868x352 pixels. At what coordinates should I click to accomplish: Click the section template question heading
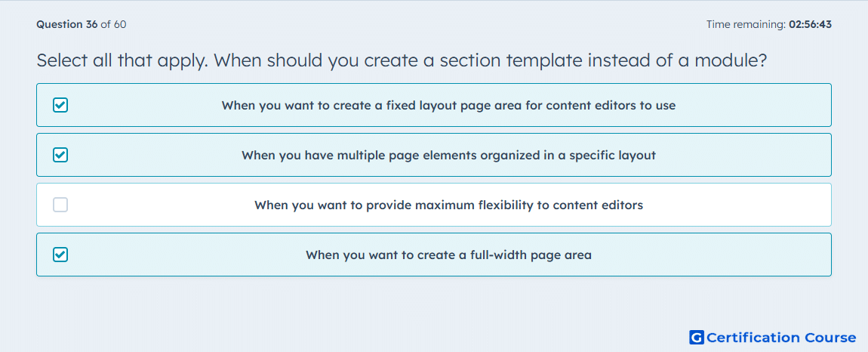(x=402, y=60)
